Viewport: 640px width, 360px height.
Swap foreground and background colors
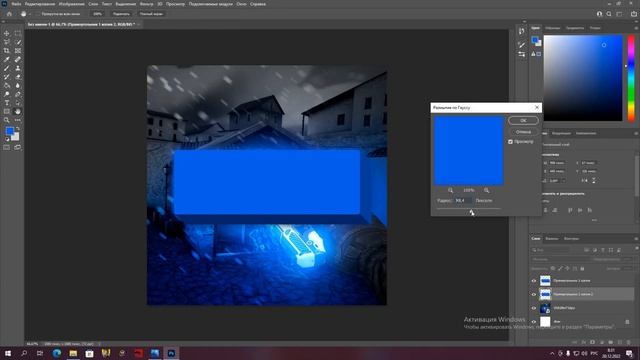coord(18,129)
